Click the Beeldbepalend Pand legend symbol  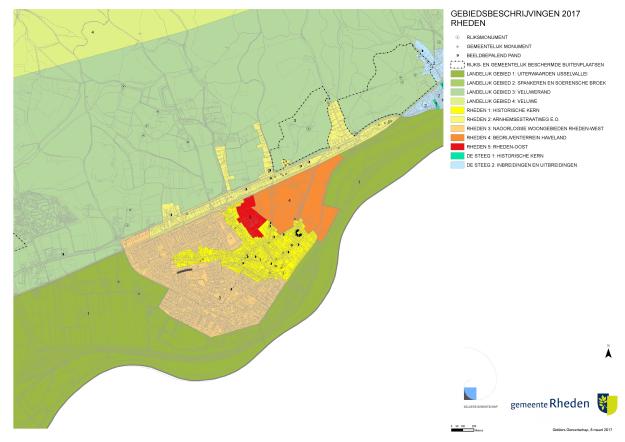(456, 55)
